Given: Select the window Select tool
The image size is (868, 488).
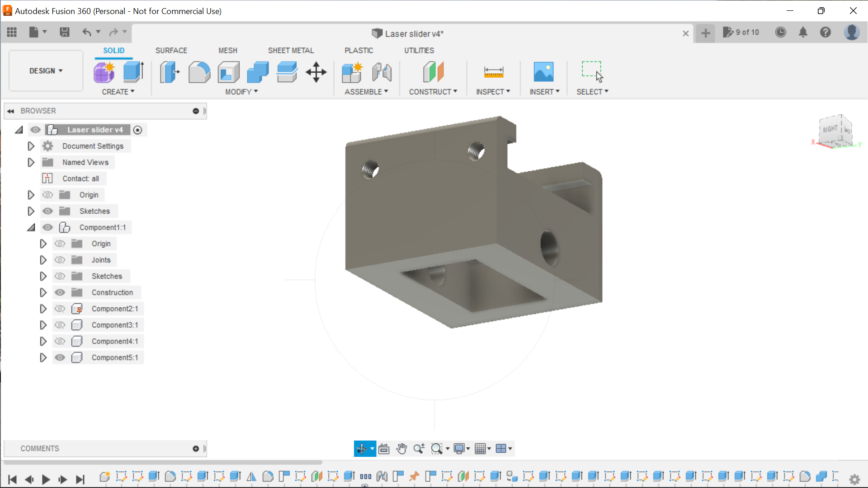Looking at the screenshot, I should [592, 72].
